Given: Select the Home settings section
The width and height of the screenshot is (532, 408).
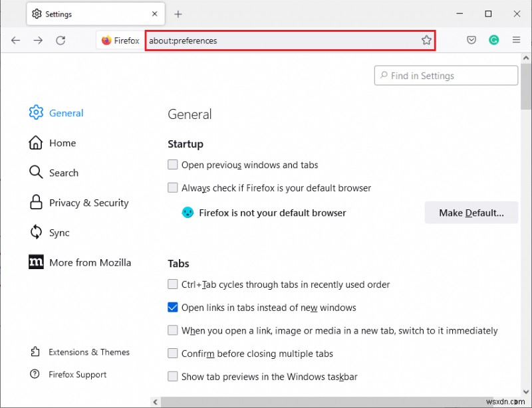Looking at the screenshot, I should click(63, 143).
